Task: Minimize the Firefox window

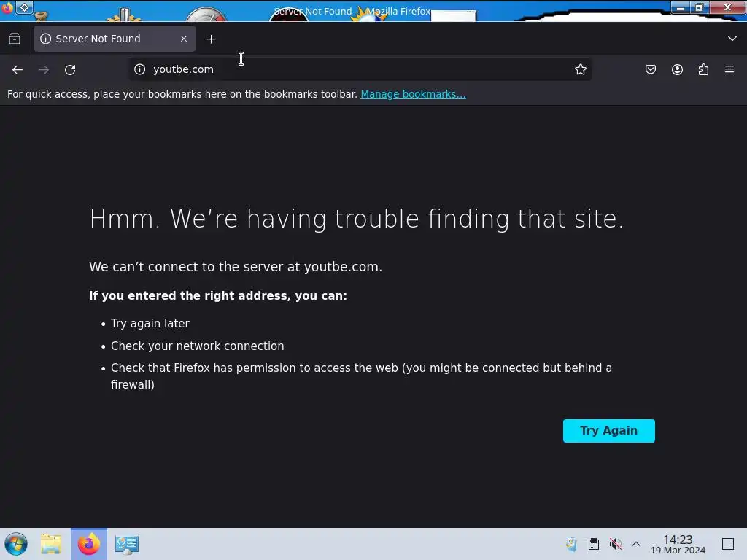Action: (681, 7)
